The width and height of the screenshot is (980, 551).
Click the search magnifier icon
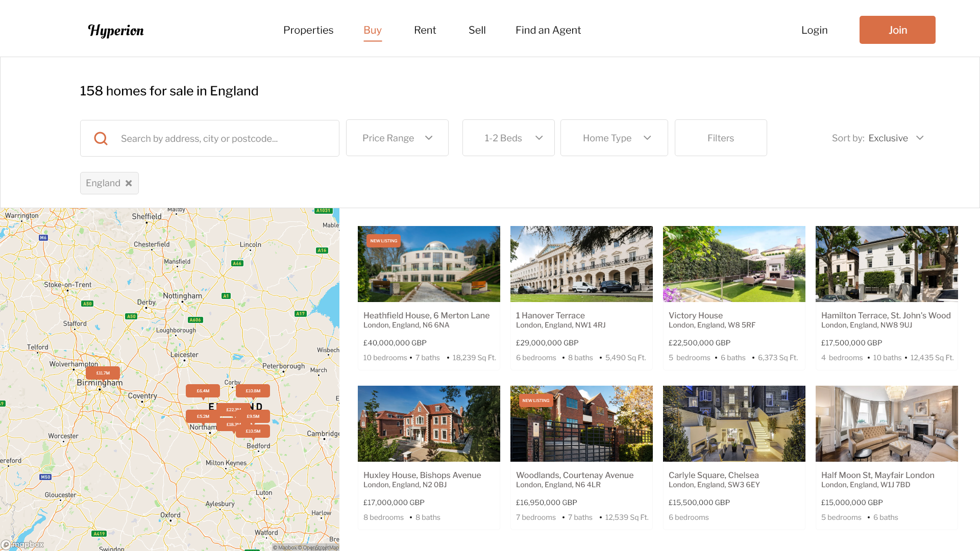click(x=101, y=138)
